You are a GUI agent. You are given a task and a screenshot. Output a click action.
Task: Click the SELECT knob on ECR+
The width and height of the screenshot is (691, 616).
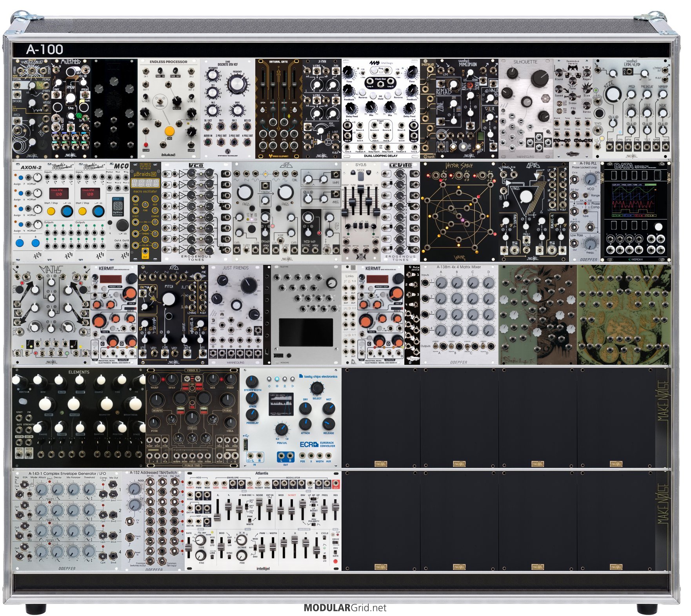317,388
